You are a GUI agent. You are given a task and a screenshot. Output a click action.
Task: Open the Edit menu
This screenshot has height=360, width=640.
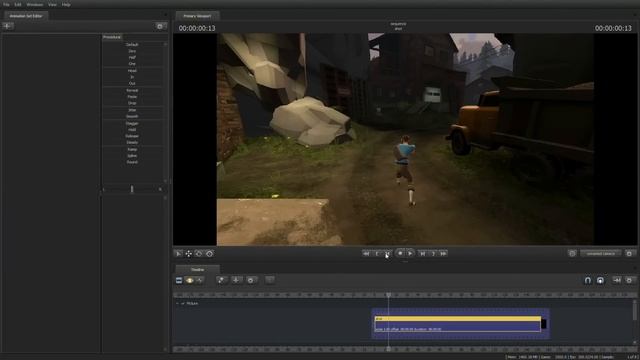[18, 4]
